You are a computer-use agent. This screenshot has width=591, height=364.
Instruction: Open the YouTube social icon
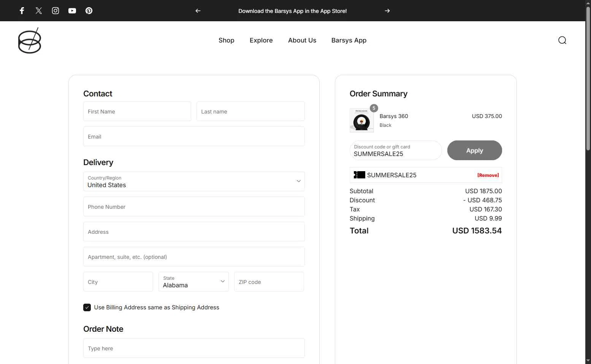click(72, 11)
